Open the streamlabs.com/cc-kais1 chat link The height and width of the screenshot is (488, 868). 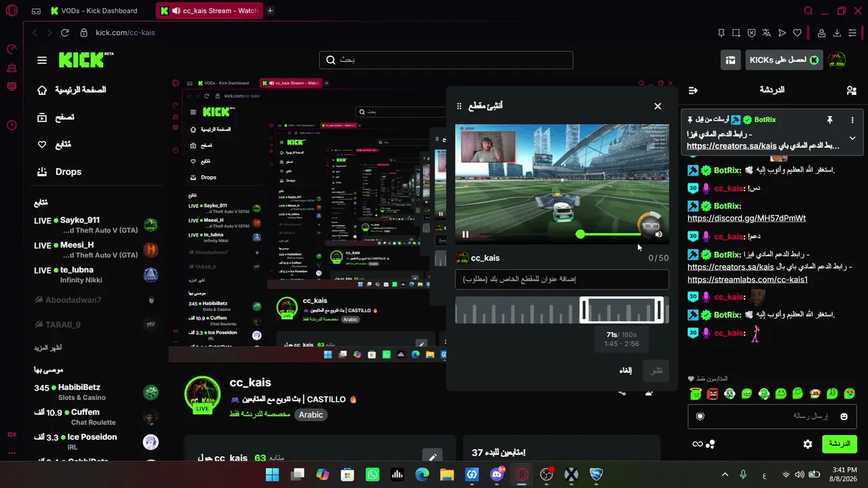click(747, 279)
